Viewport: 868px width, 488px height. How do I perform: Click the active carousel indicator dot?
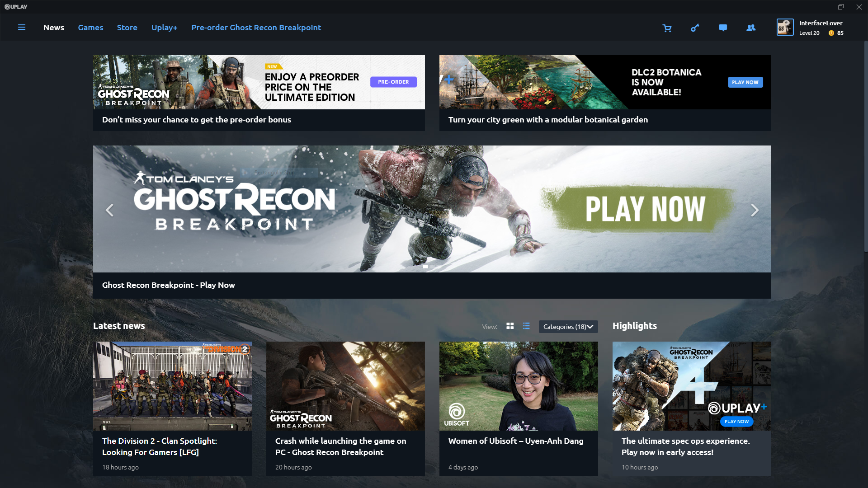pos(425,267)
